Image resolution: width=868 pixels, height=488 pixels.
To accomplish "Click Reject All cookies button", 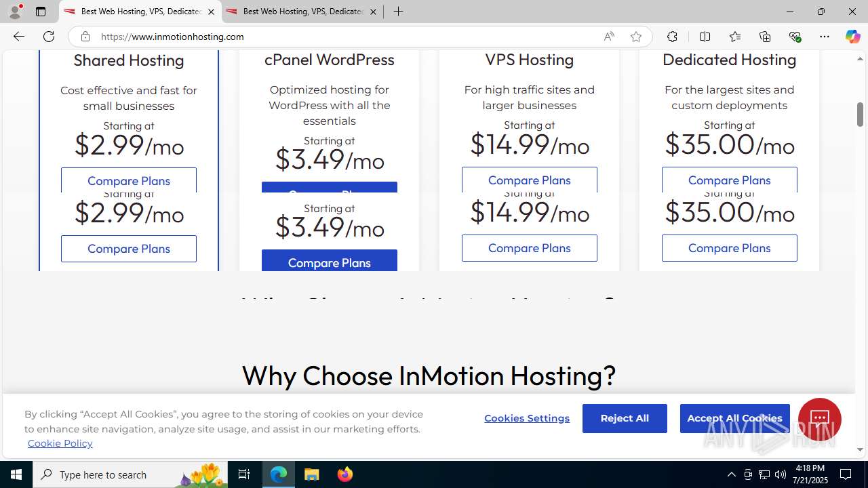I will [x=625, y=418].
